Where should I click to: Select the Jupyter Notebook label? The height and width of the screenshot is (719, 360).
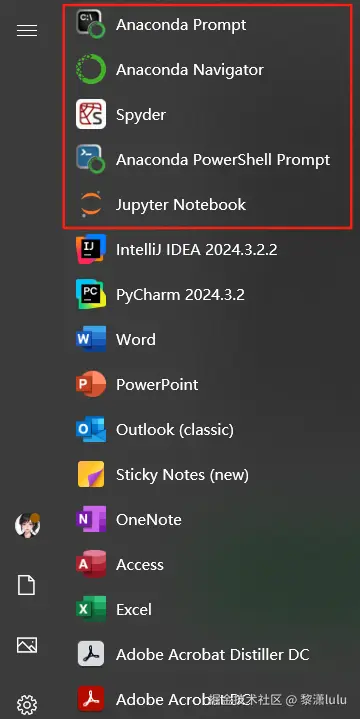[x=181, y=205]
